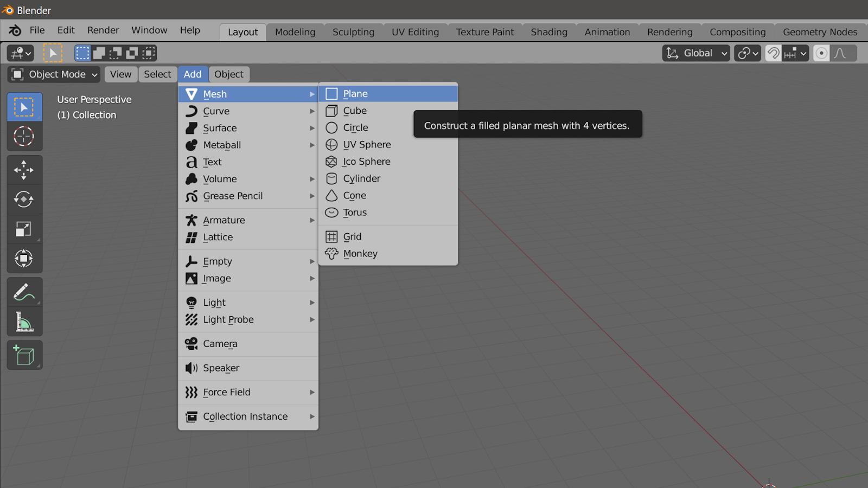Open the File menu

tap(37, 30)
